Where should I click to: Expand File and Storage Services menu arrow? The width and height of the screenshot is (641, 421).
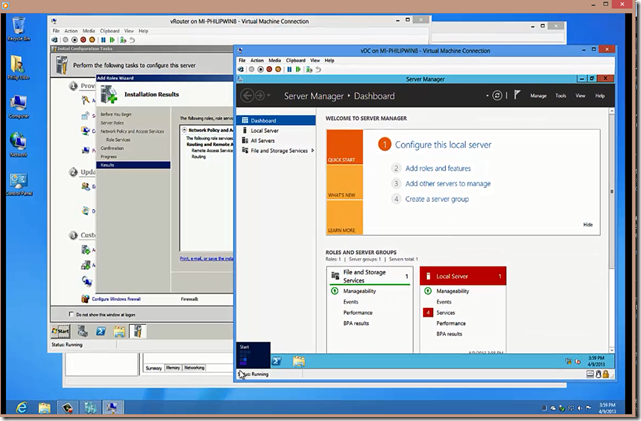[x=313, y=150]
